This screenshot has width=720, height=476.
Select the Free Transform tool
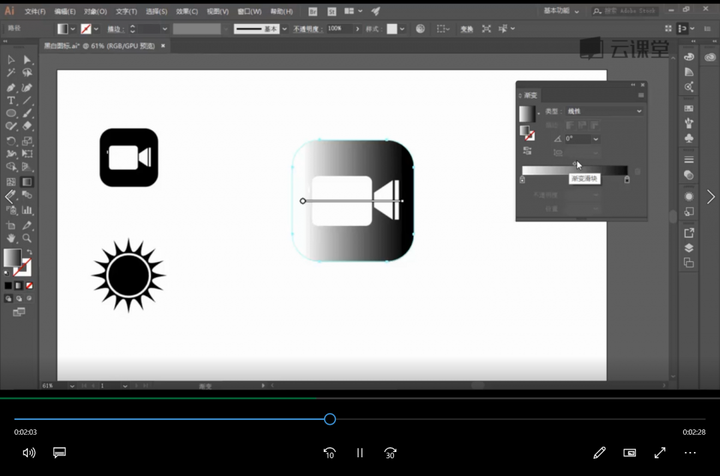(27, 154)
